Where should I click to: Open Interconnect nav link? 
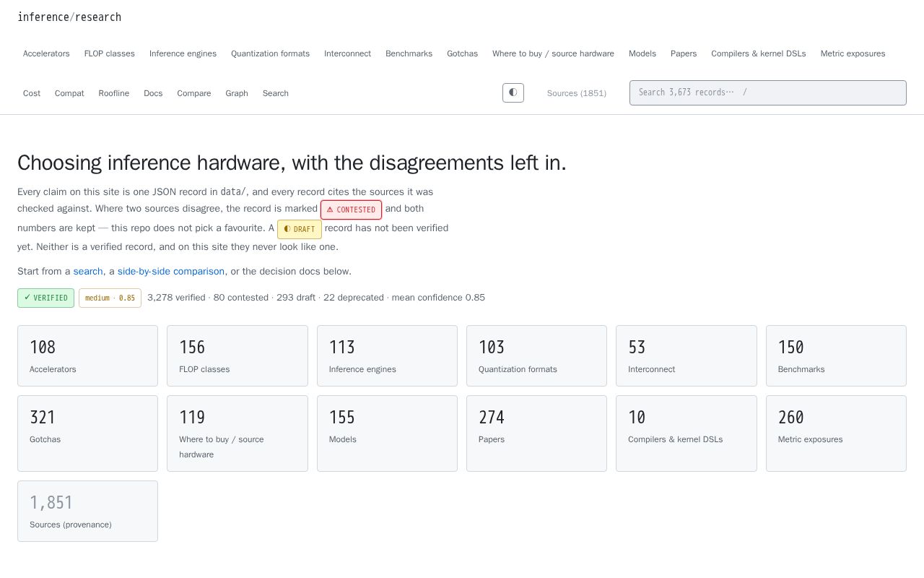click(x=347, y=53)
